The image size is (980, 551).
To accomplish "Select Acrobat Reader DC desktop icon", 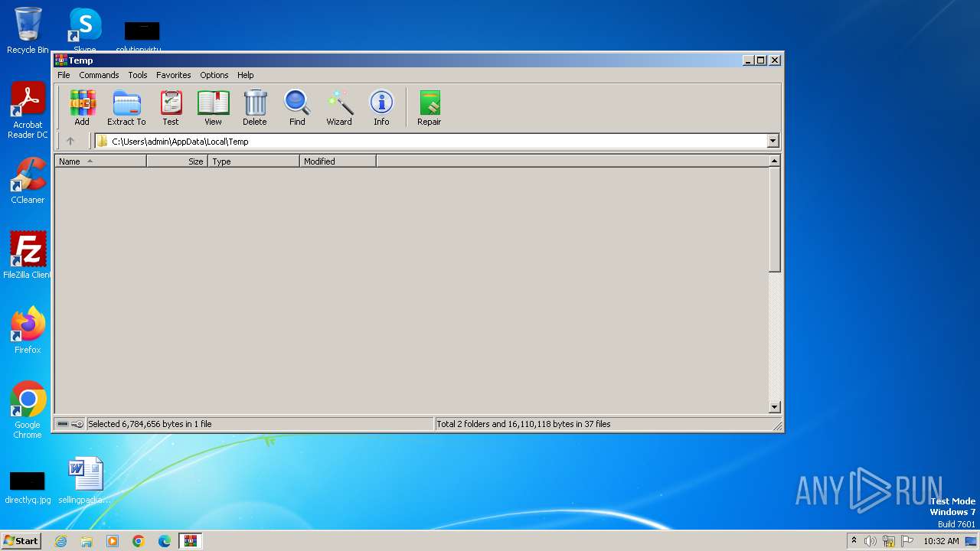I will pyautogui.click(x=28, y=111).
